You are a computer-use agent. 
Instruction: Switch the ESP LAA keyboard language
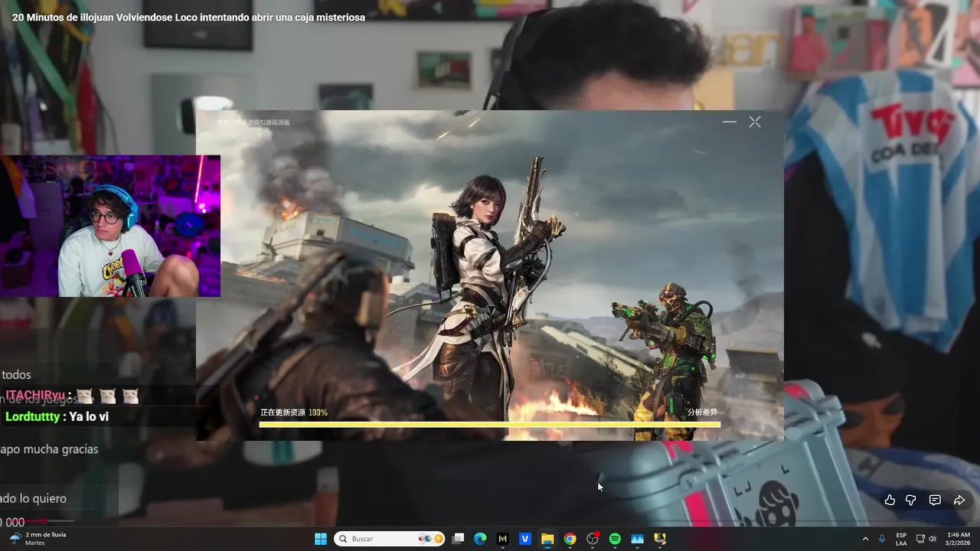pos(901,539)
